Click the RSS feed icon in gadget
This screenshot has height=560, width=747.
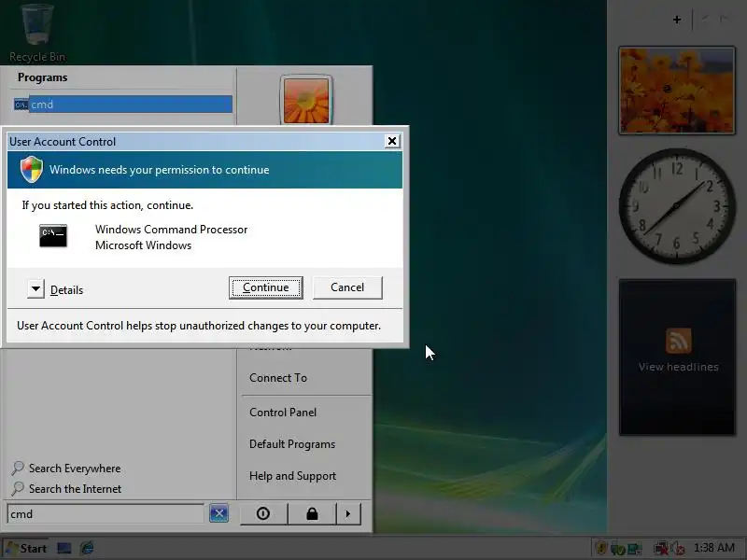[x=679, y=341]
